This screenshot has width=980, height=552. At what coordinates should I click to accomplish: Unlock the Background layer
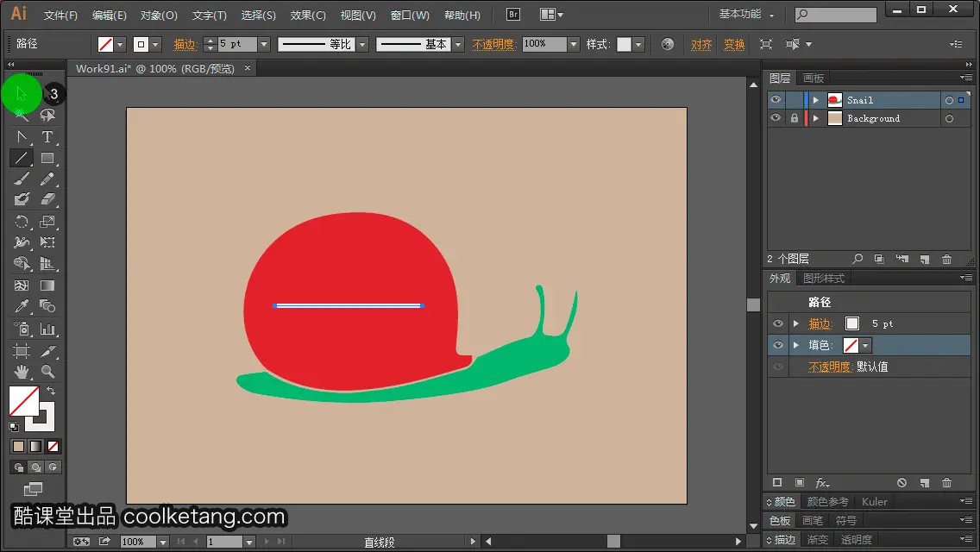794,118
